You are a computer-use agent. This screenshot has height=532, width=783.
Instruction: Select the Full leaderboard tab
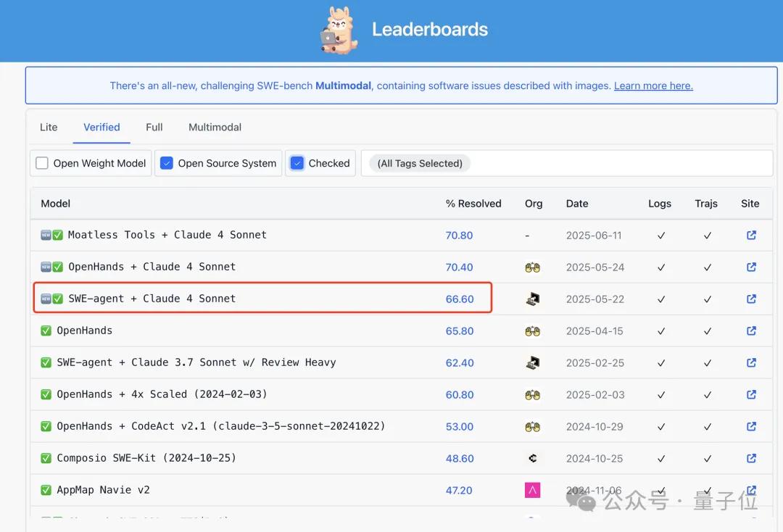[x=154, y=127]
